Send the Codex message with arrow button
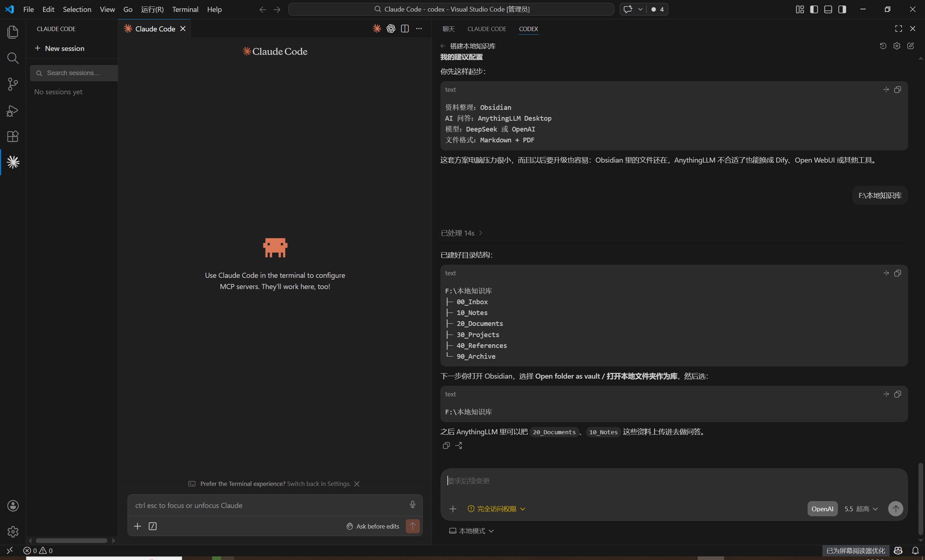Screen dimensions: 925x560 pos(895,509)
